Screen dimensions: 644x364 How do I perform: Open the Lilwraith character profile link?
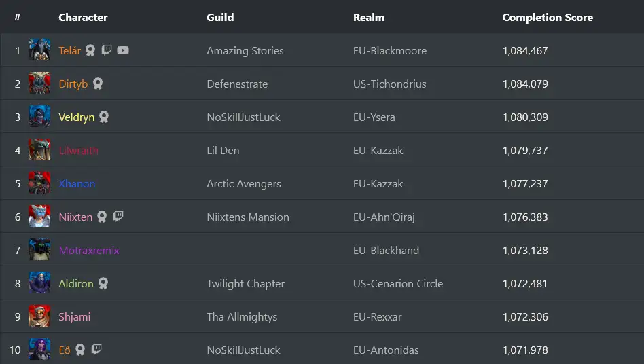tap(78, 150)
